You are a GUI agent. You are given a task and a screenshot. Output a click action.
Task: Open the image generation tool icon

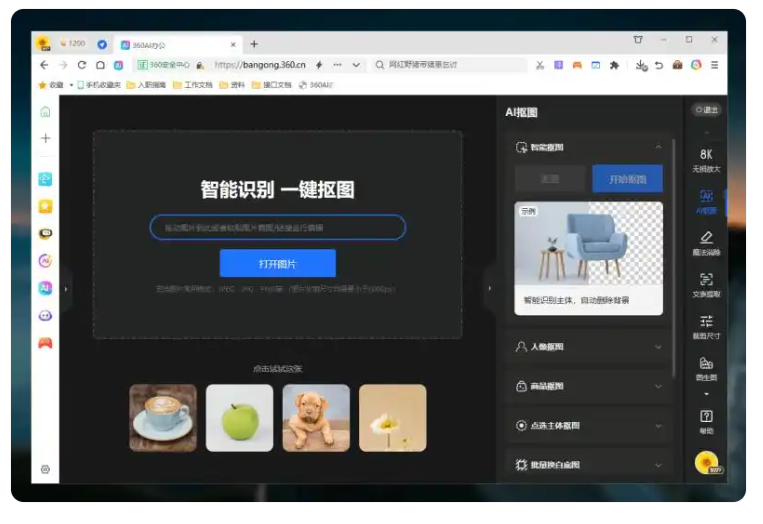[706, 369]
